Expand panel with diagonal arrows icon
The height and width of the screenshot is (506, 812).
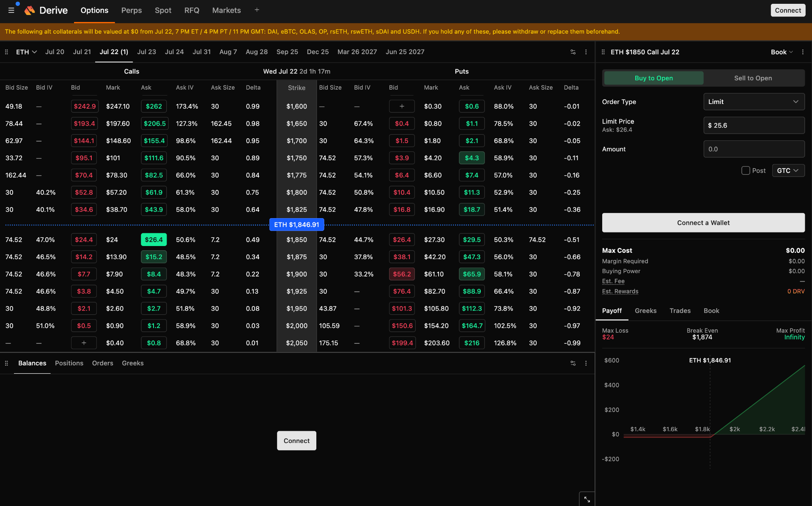tap(587, 499)
